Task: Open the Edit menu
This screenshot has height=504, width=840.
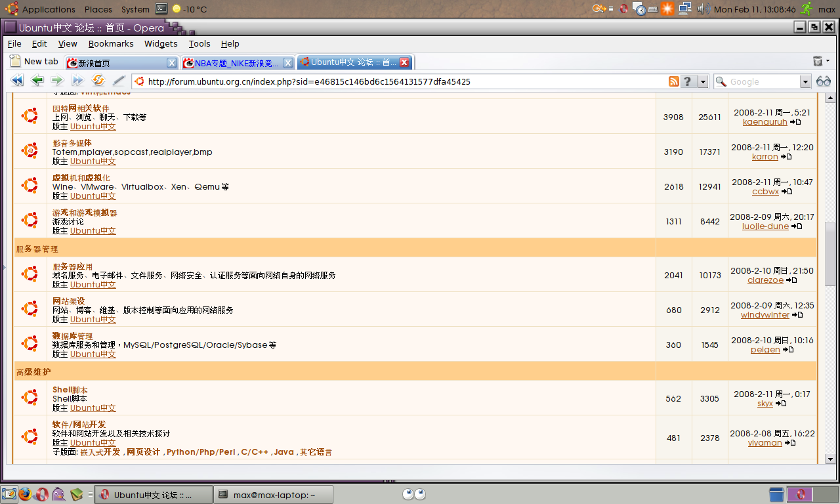Action: click(x=39, y=43)
